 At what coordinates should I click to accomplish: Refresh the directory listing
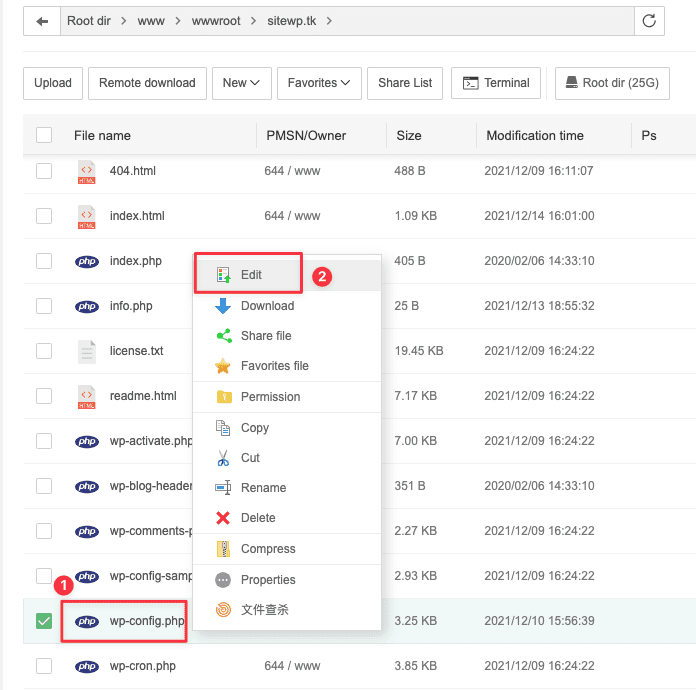[x=649, y=21]
